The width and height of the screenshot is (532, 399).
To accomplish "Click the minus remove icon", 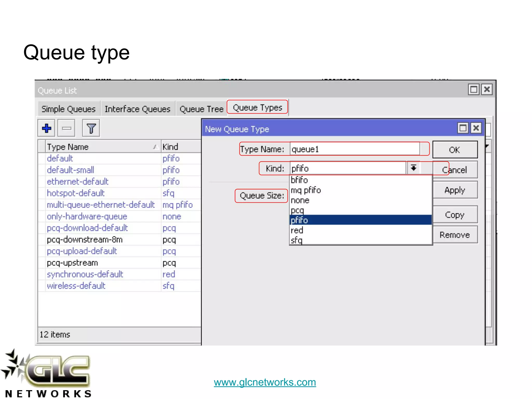I will tap(66, 128).
